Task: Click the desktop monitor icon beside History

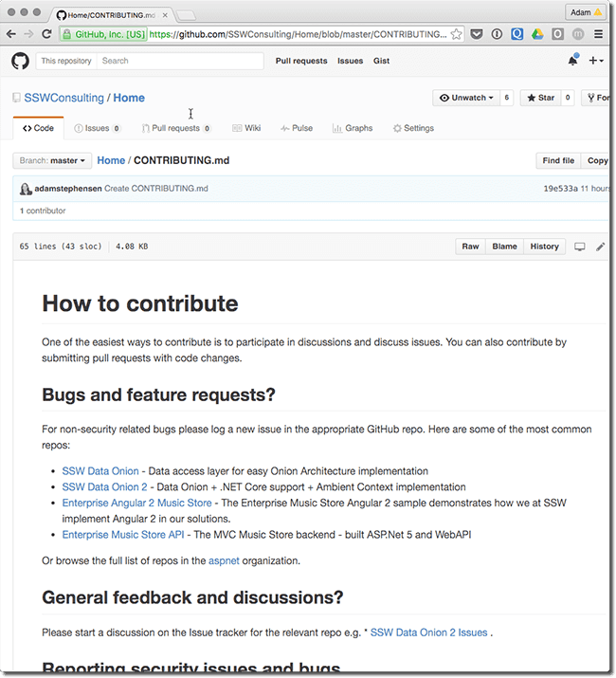Action: coord(580,247)
